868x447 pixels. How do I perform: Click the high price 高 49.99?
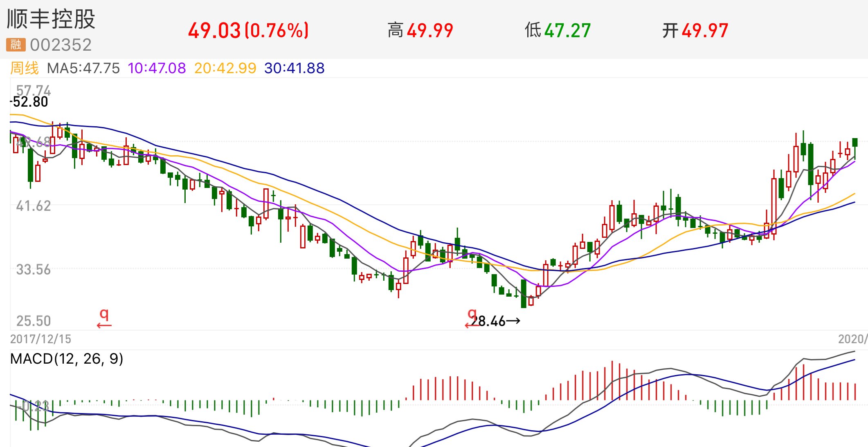click(421, 31)
